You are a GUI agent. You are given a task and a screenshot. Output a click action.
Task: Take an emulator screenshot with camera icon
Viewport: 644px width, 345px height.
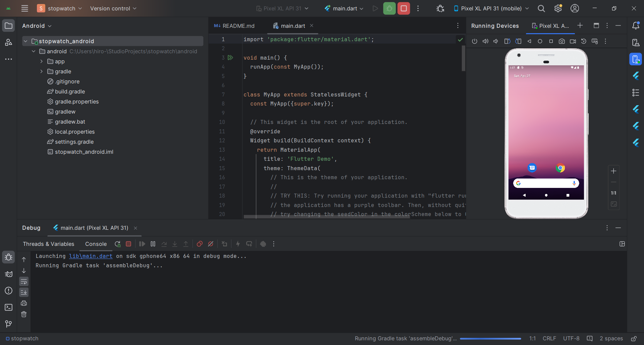[561, 41]
